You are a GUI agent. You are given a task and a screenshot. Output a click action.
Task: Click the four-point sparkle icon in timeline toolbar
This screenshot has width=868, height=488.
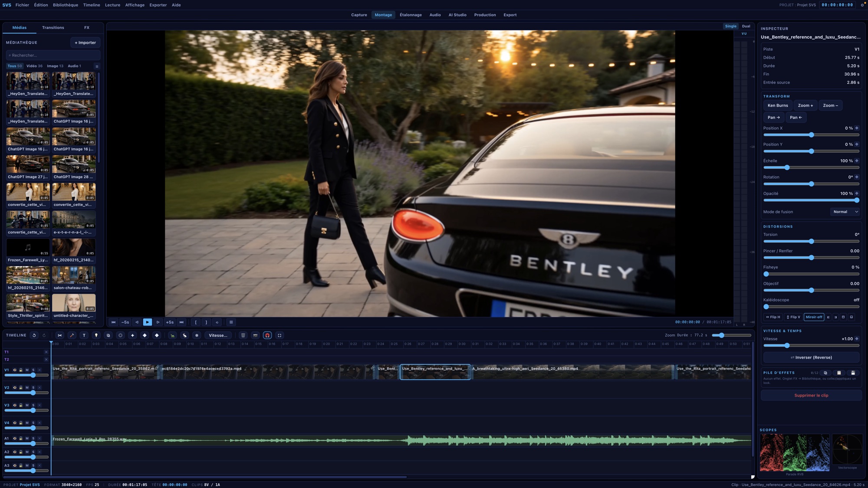[x=133, y=335]
